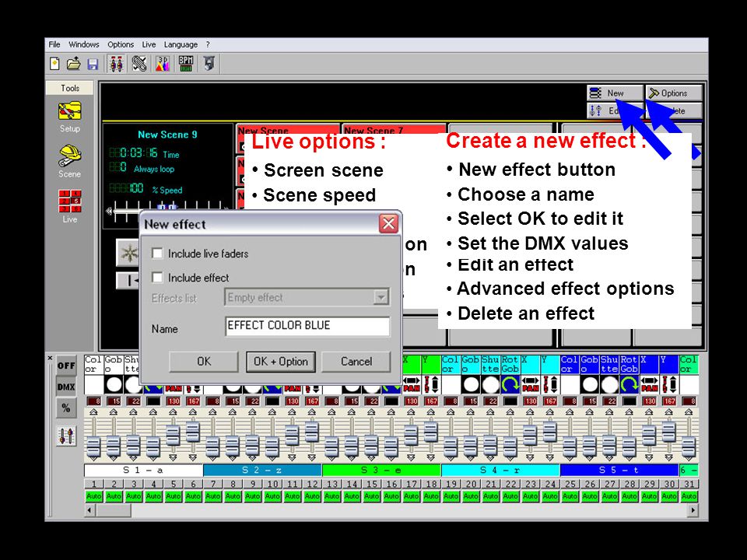
Task: Toggle the Auto button under channel 19
Action: [x=451, y=496]
